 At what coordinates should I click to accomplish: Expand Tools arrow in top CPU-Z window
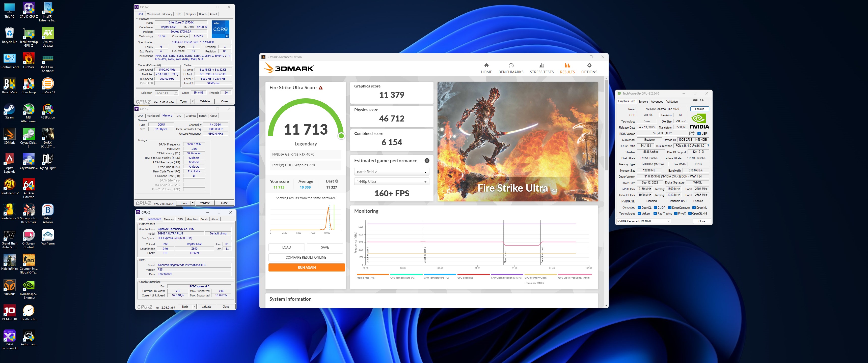193,101
